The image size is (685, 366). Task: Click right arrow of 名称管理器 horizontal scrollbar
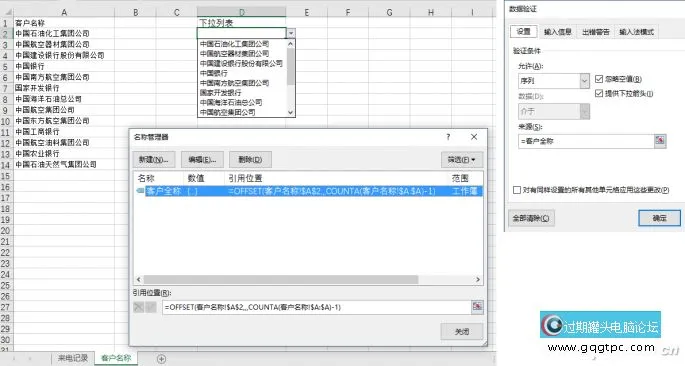[x=478, y=280]
